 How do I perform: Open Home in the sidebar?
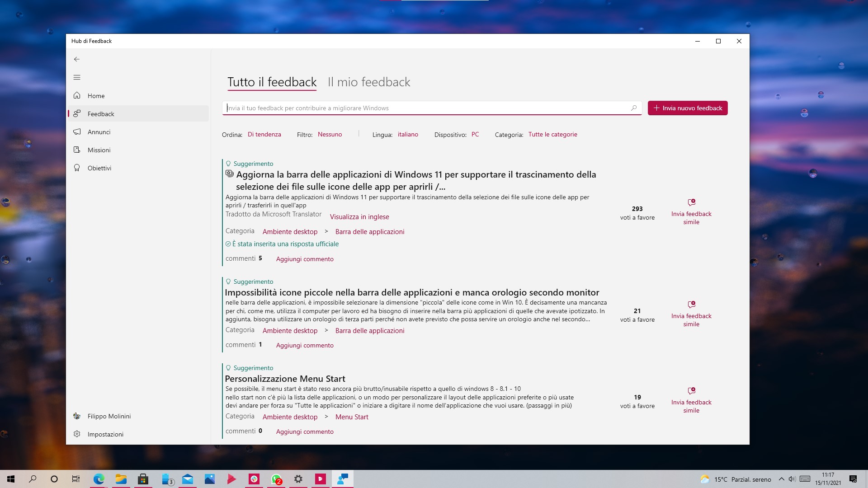click(138, 96)
